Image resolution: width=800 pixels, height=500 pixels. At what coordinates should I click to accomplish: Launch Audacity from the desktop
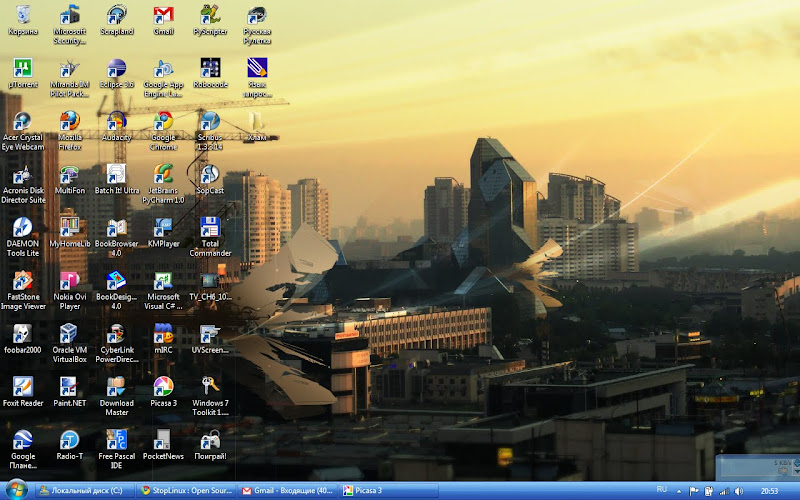click(116, 122)
